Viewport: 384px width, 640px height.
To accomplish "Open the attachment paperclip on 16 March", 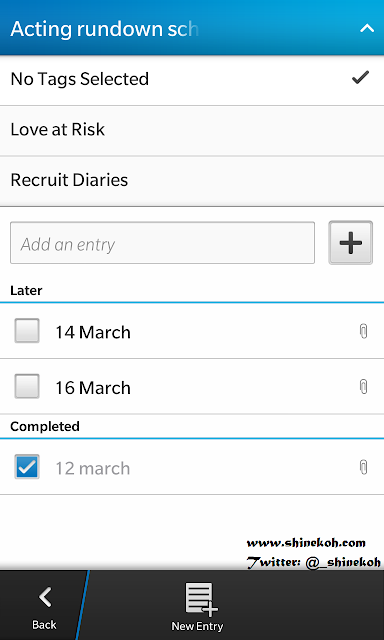I will (x=363, y=387).
